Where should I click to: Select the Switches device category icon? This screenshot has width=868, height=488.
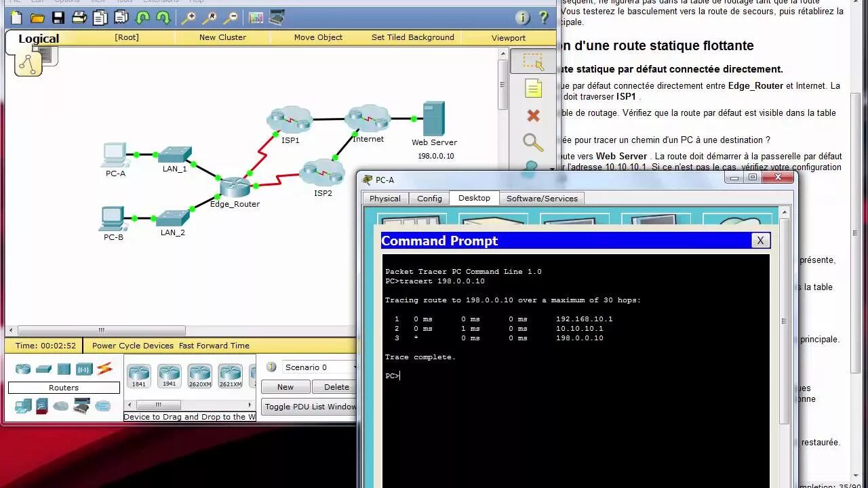(x=43, y=369)
